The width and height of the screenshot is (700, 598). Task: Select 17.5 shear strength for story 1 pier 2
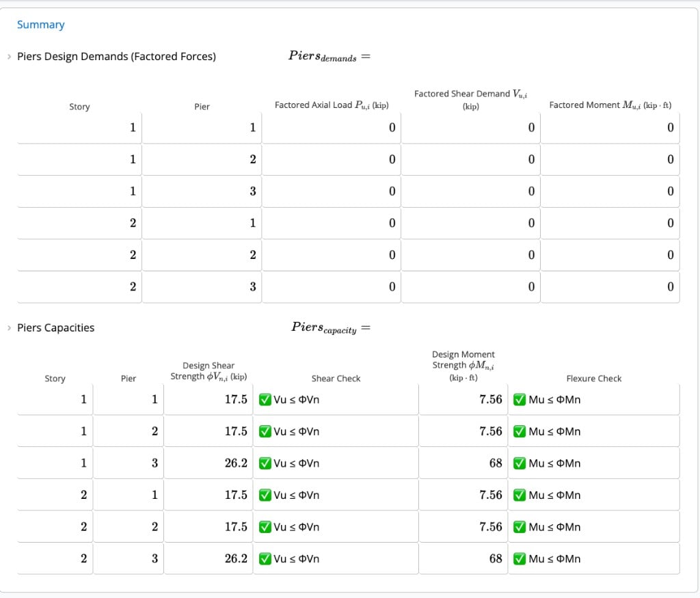(236, 431)
